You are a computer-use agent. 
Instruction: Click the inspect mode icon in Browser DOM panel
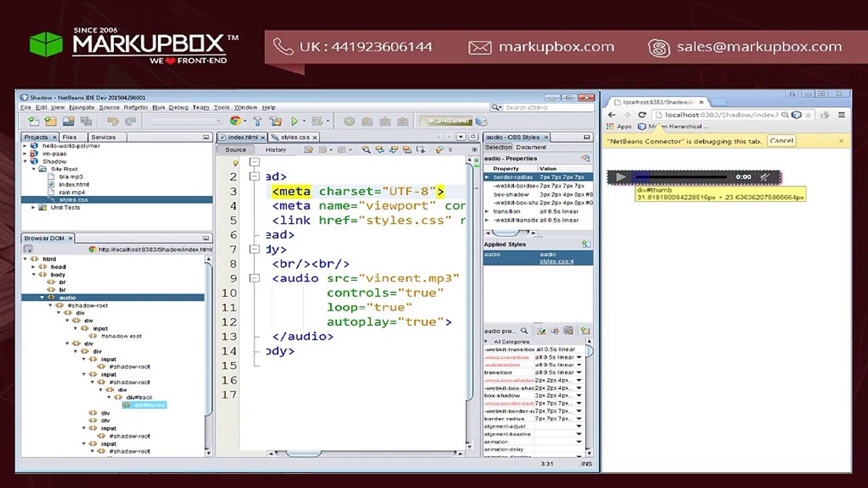[28, 249]
